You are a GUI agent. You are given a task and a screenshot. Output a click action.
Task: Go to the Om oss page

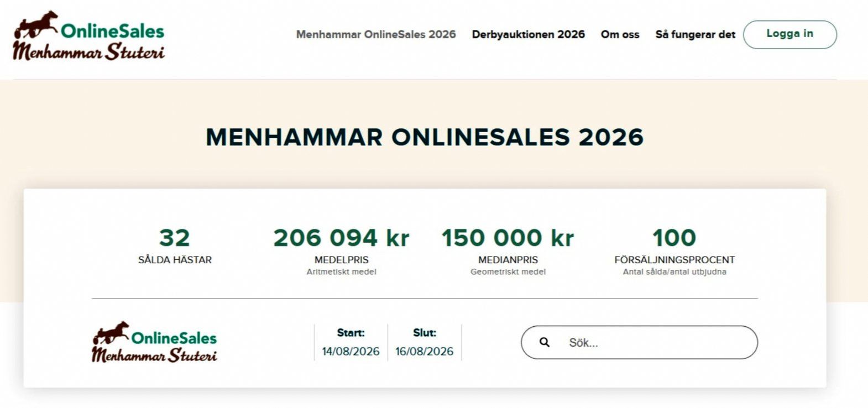620,34
